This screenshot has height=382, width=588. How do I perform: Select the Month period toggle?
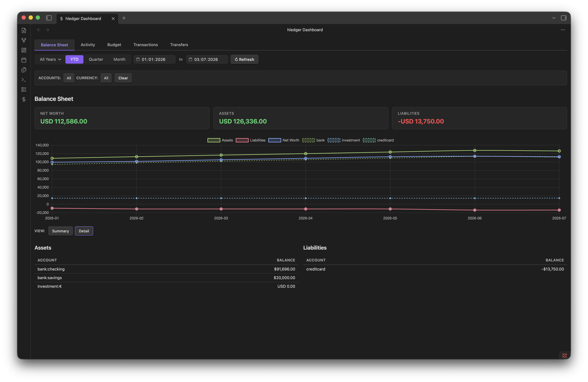click(x=119, y=59)
